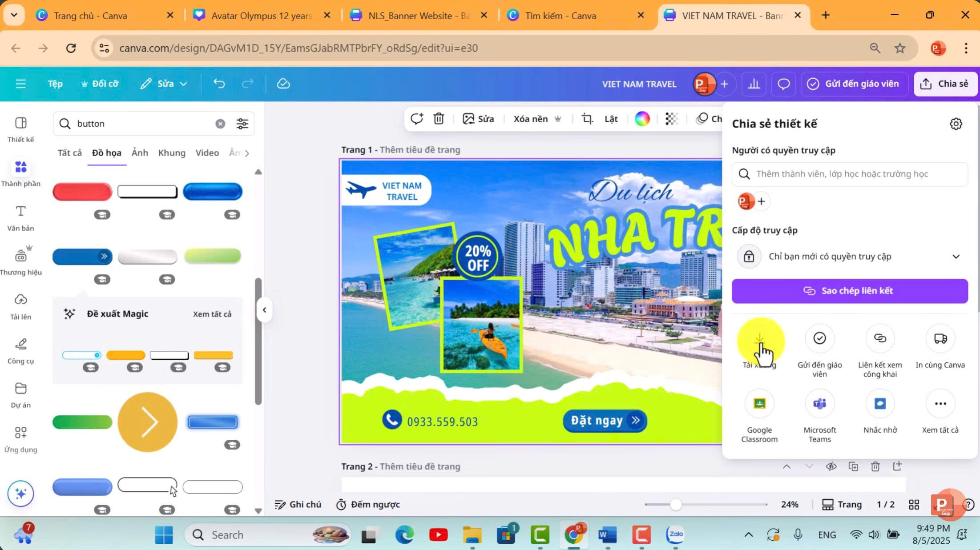Screen dimensions: 980x550
Task: Open the share settings gear icon
Action: pos(956,124)
